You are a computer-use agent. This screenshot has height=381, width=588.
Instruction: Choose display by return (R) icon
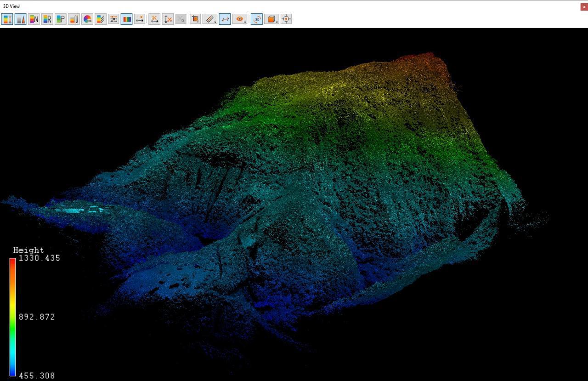coord(47,19)
